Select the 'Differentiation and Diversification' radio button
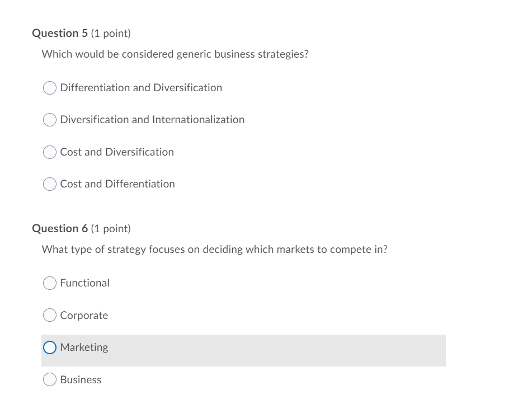The image size is (532, 404). coord(49,88)
